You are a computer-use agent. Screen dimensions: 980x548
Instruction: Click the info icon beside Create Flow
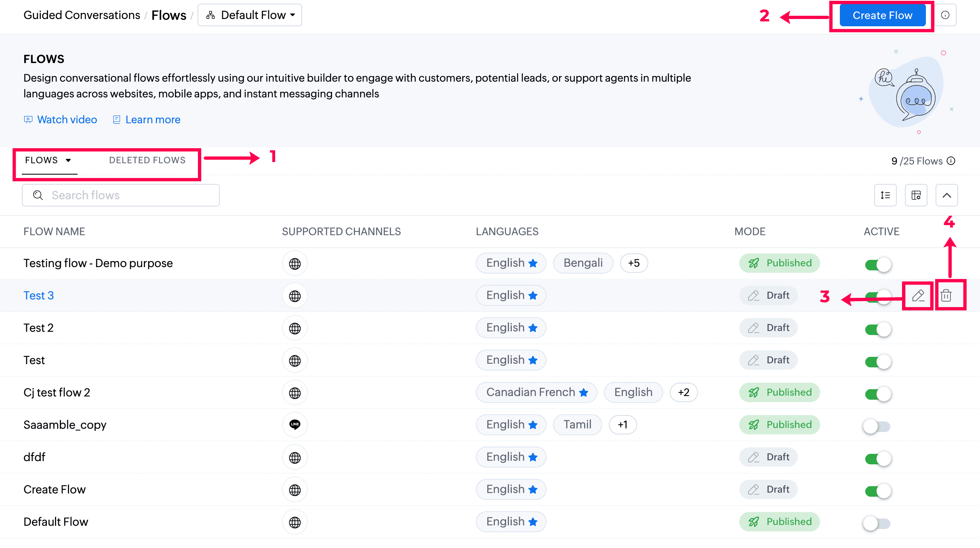[945, 15]
